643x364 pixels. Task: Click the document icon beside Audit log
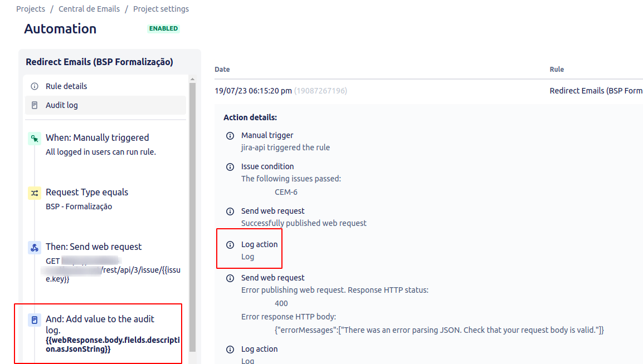click(34, 105)
